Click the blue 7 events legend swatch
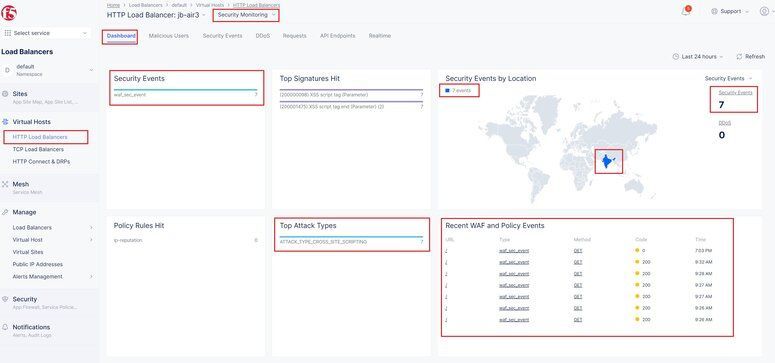 tap(447, 91)
